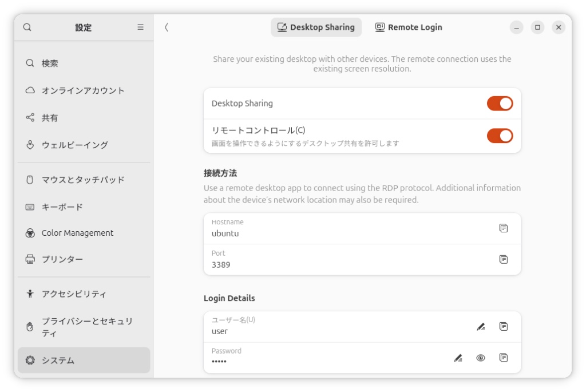Open プリンター settings in sidebar
Image resolution: width=586 pixels, height=392 pixels.
point(62,259)
